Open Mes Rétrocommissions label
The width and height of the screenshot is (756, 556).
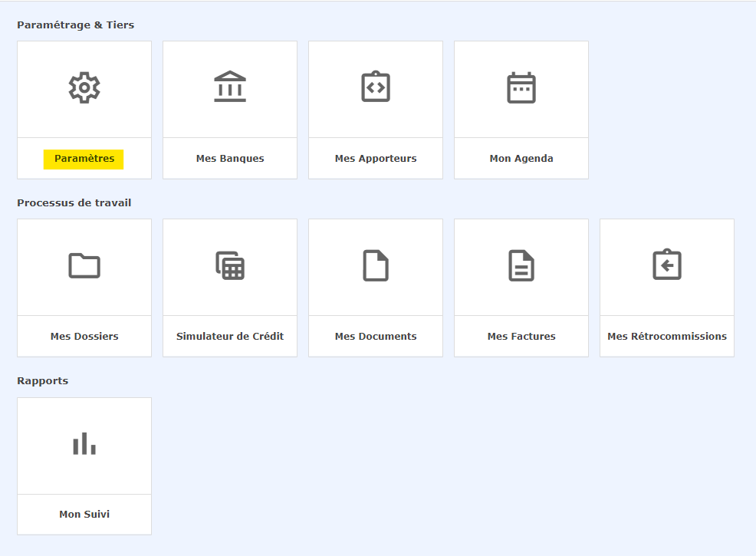(667, 337)
